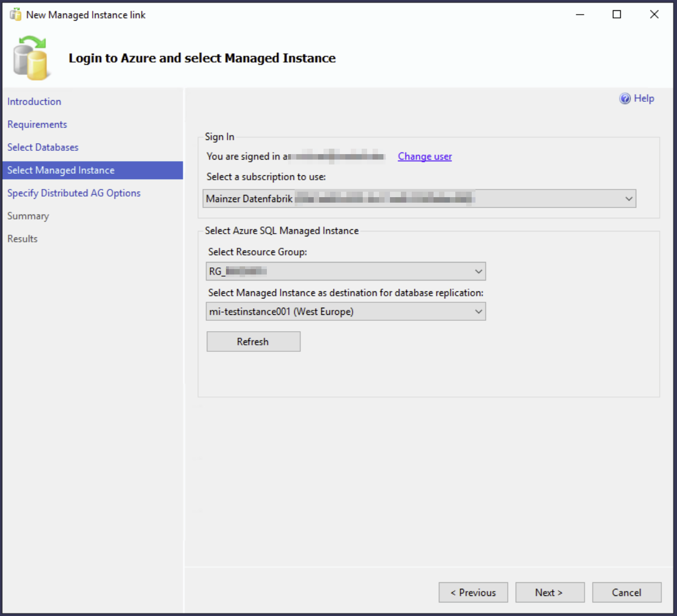Click the Refresh button
The image size is (677, 616).
253,341
